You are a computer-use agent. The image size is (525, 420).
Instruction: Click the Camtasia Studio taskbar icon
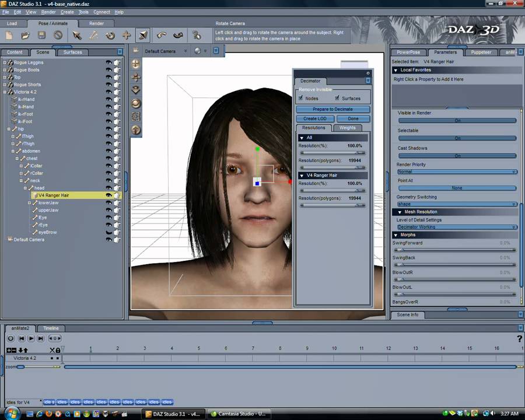pos(239,414)
